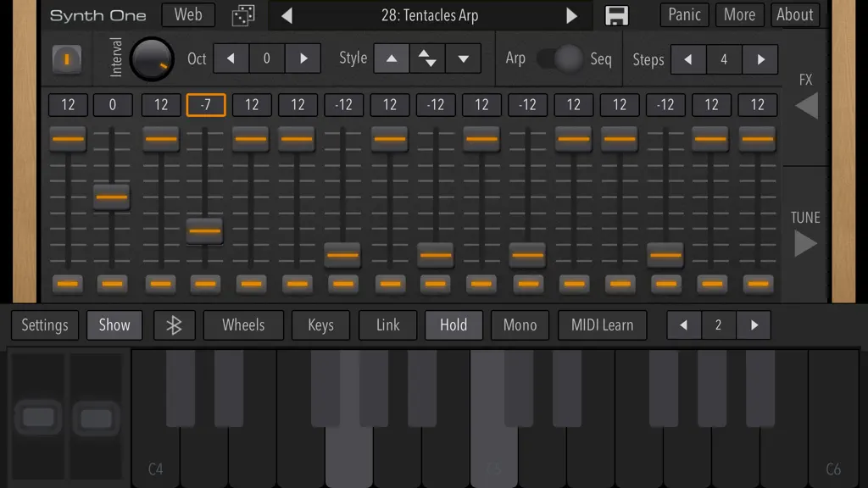868x488 pixels.
Task: Select the up arpeggio style
Action: click(392, 58)
